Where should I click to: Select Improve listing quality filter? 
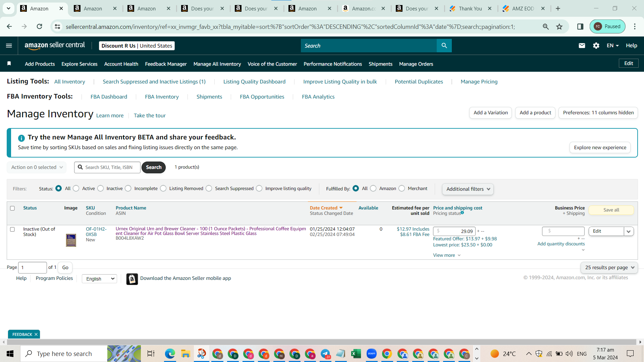259,188
